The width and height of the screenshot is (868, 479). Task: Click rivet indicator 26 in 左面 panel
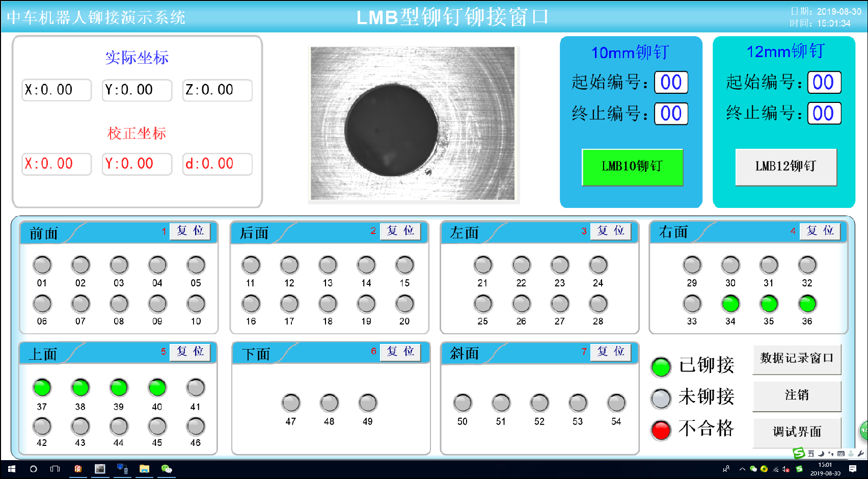coord(521,304)
